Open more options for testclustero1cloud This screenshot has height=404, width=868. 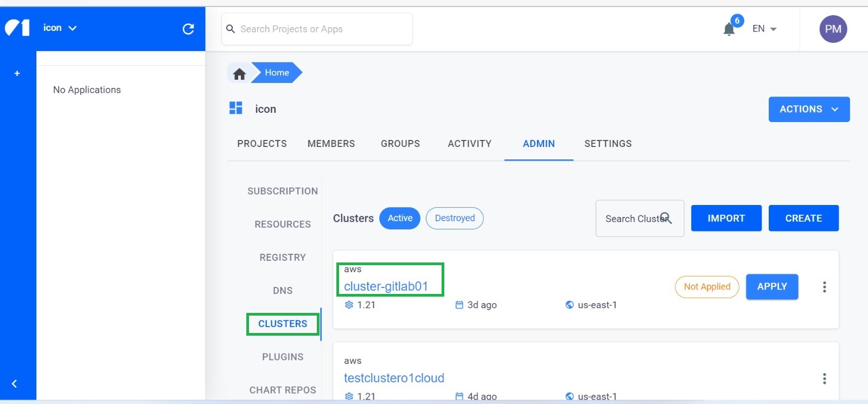click(824, 379)
